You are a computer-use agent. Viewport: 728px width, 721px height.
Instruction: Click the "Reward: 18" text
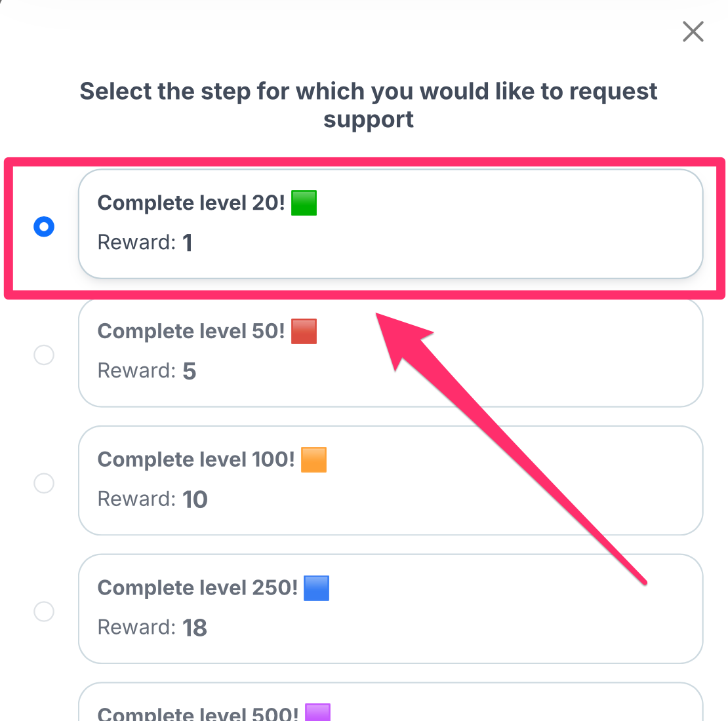tap(152, 629)
